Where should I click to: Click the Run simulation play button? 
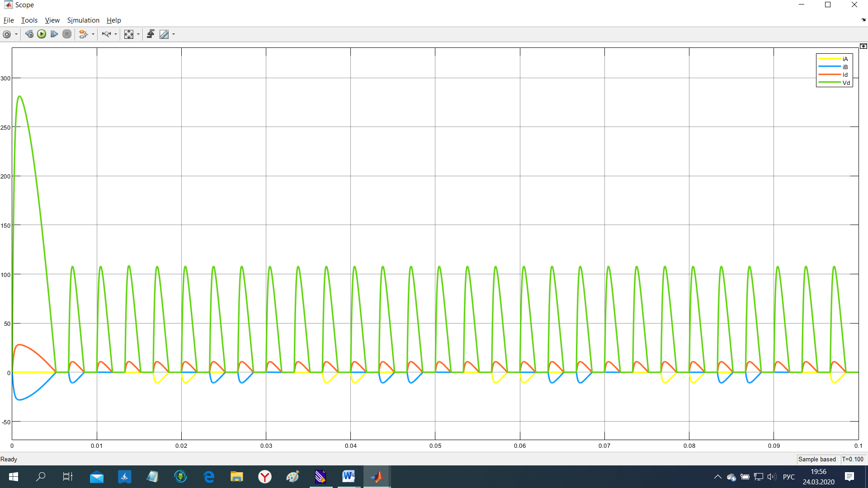pyautogui.click(x=42, y=34)
